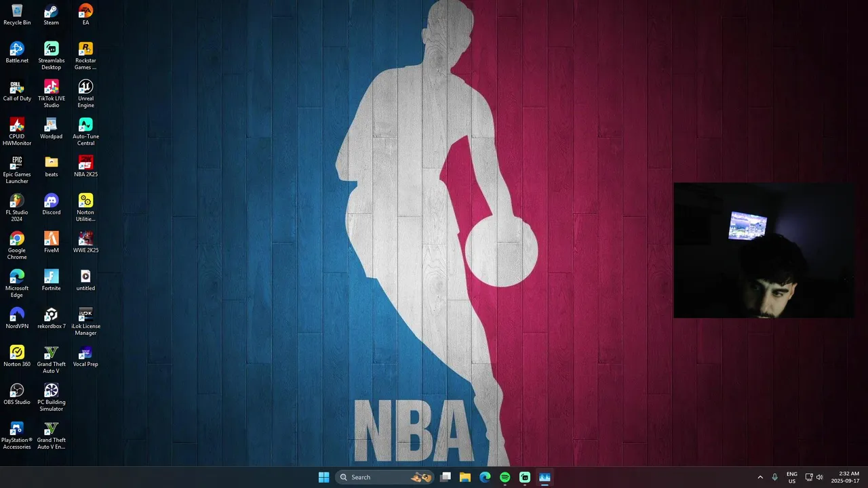The image size is (868, 488).
Task: Select the Rockstar Games launcher icon
Action: 85,56
